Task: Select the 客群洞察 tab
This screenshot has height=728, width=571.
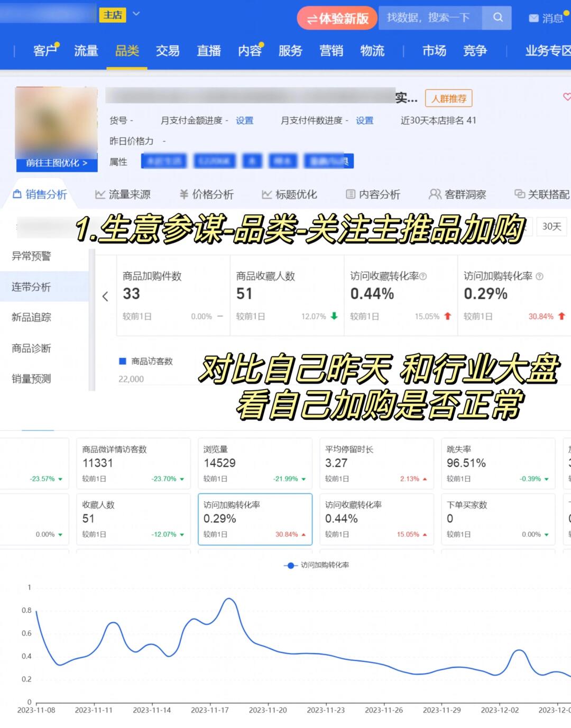Action: [457, 195]
